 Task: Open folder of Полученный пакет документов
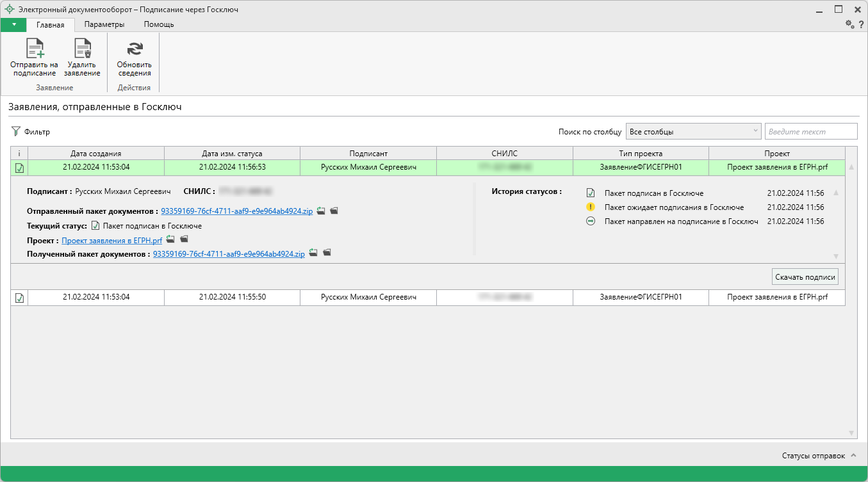click(327, 253)
